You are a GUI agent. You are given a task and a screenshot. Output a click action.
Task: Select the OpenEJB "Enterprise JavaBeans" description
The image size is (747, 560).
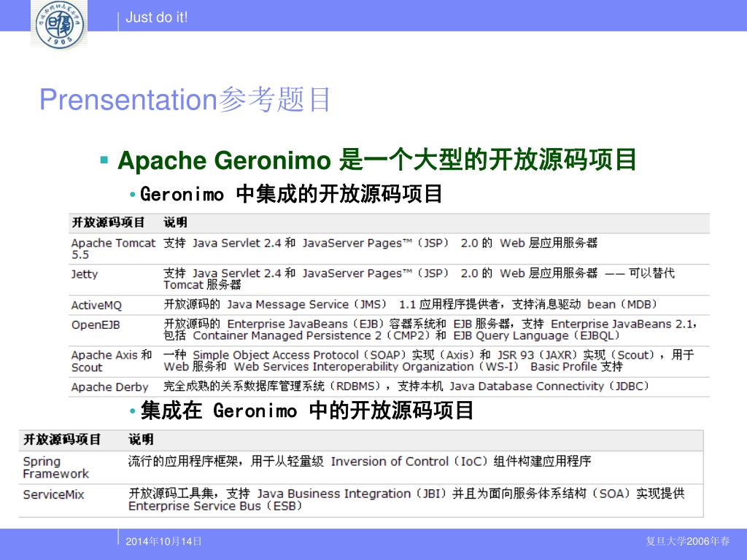[x=430, y=330]
